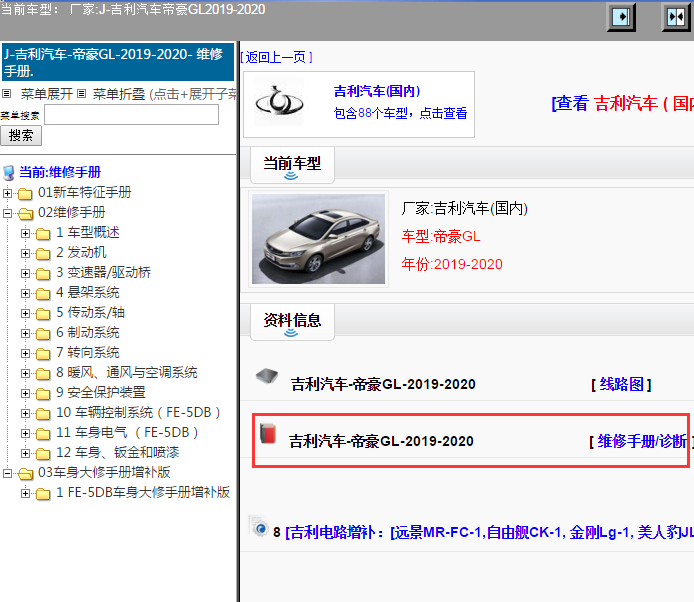This screenshot has height=602, width=694.
Task: Expand the 8 暖风、通风与空调系统 node
Action: (x=25, y=374)
